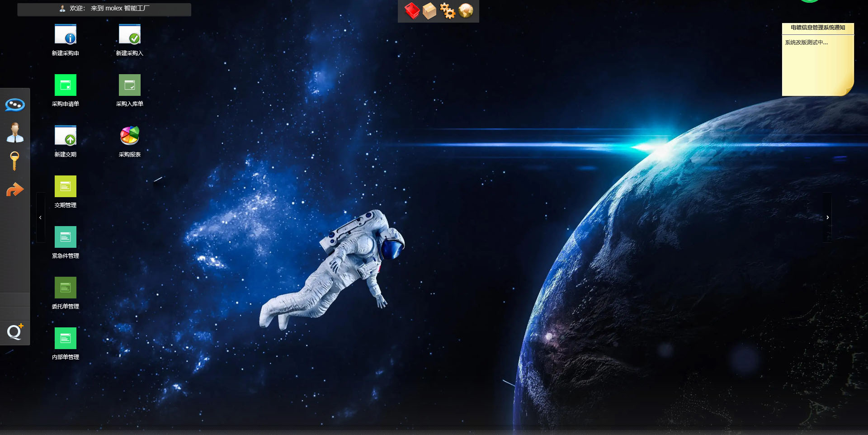Go to next desktop page with right chevron
The image size is (868, 435).
click(x=827, y=217)
